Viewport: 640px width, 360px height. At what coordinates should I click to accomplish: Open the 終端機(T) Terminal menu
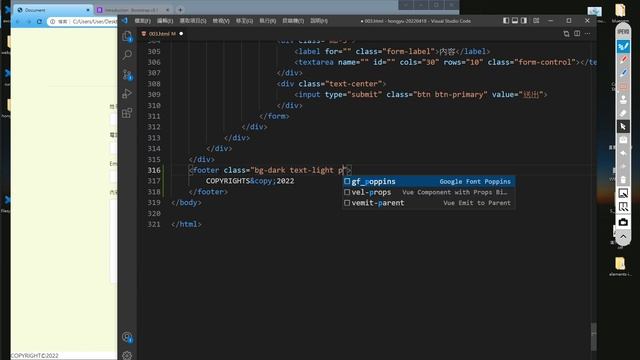[293, 21]
